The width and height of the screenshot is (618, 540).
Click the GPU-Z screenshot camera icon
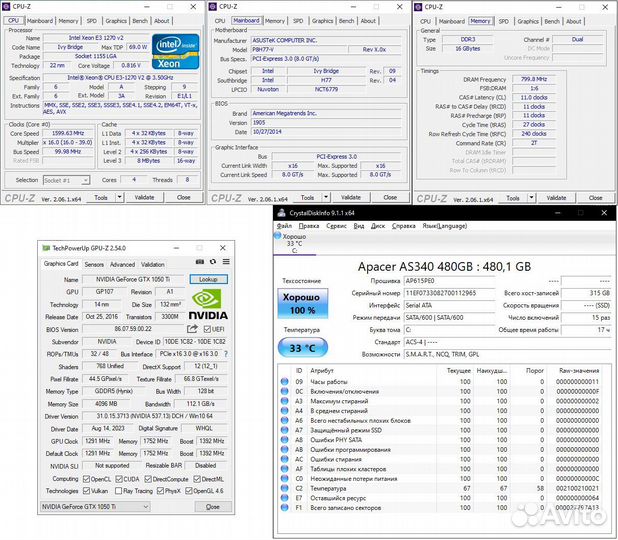200,262
